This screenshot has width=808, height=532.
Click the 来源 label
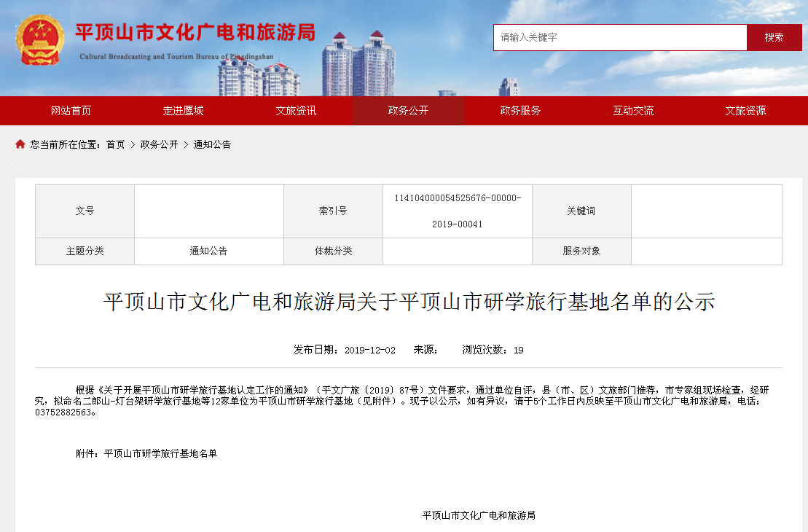click(425, 350)
